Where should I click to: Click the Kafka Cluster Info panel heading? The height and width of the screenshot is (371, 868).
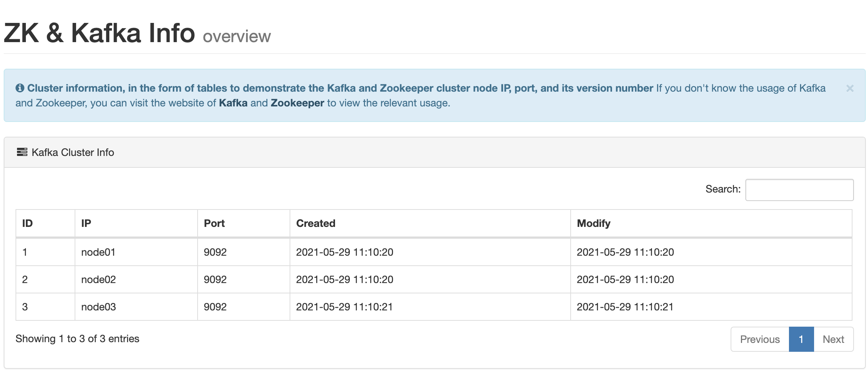click(x=73, y=152)
